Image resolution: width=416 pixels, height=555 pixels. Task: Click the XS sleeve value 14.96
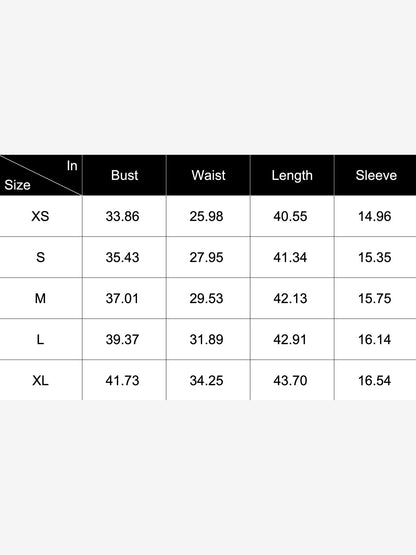(374, 216)
